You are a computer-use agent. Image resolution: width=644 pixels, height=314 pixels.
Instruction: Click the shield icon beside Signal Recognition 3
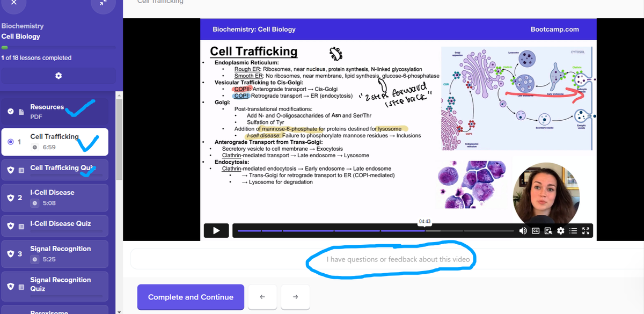10,254
